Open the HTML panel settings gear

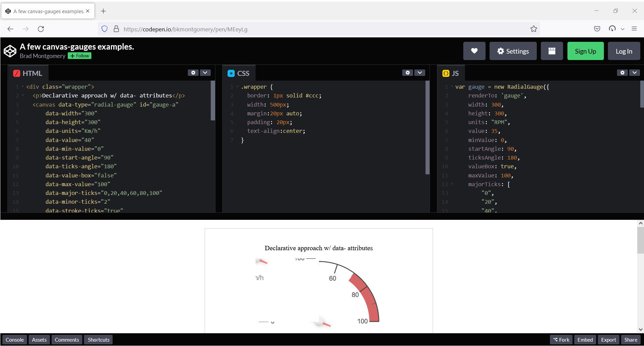point(193,73)
